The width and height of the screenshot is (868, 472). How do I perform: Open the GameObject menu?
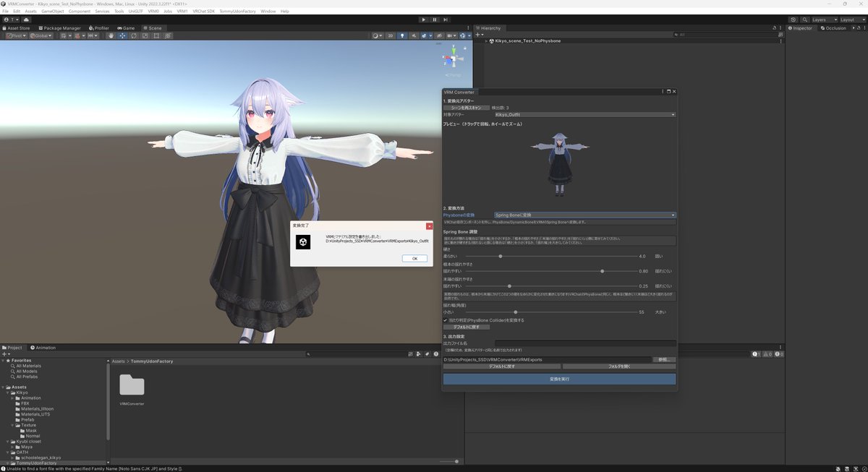(x=52, y=12)
